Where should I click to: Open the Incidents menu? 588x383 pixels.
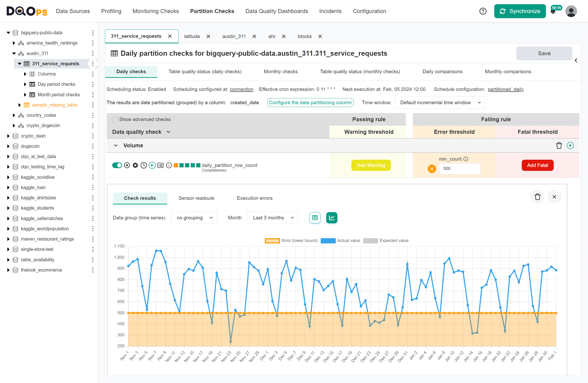coord(330,11)
